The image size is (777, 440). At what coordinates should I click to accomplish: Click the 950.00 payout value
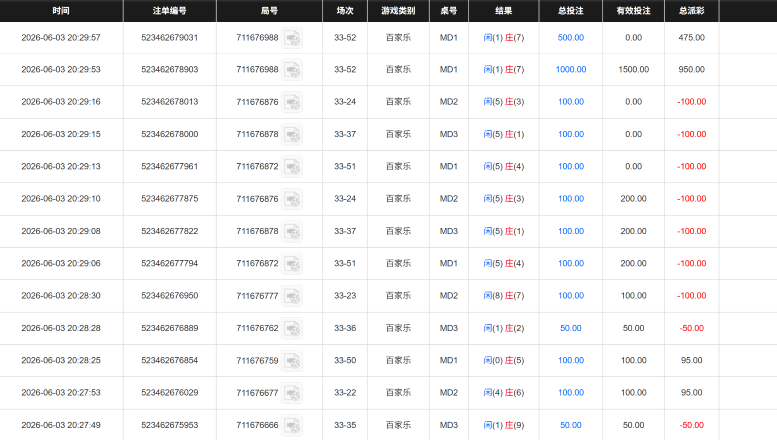tap(691, 70)
